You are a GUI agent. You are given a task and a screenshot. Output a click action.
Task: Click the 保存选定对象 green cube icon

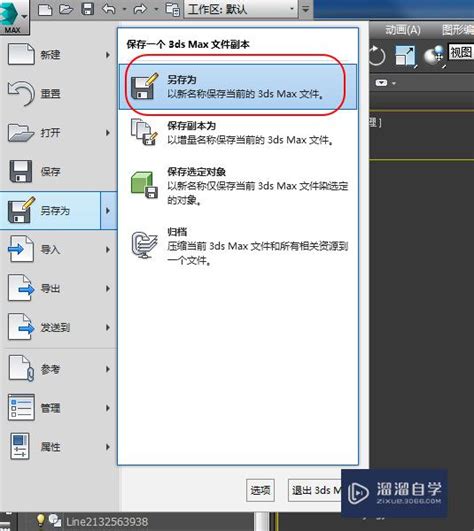(x=144, y=185)
